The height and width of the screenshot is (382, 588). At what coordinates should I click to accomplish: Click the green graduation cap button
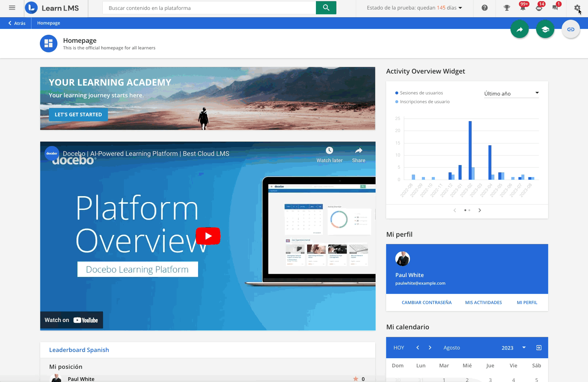tap(545, 30)
